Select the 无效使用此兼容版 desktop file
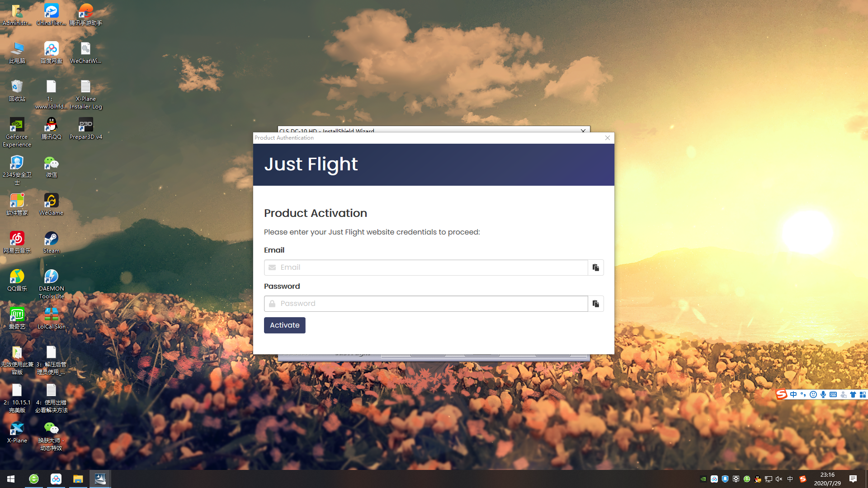 (17, 360)
